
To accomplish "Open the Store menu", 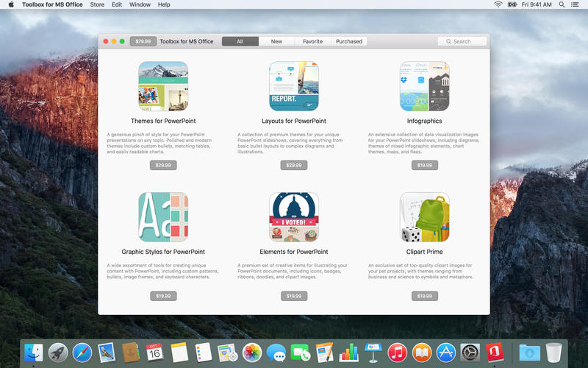I will coord(97,4).
